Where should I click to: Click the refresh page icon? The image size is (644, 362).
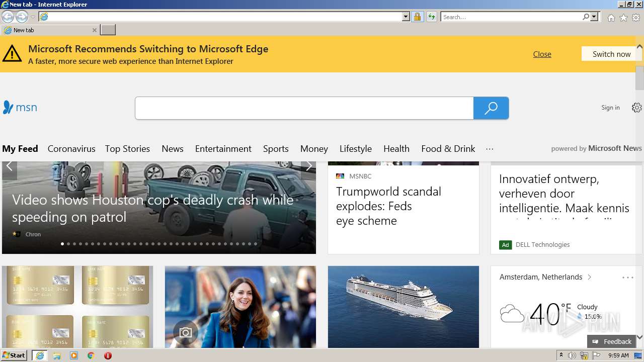tap(431, 17)
